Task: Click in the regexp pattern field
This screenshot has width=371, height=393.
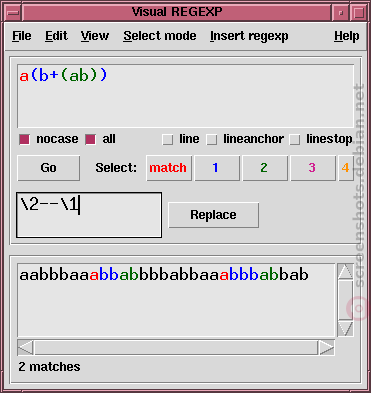Action: point(185,96)
